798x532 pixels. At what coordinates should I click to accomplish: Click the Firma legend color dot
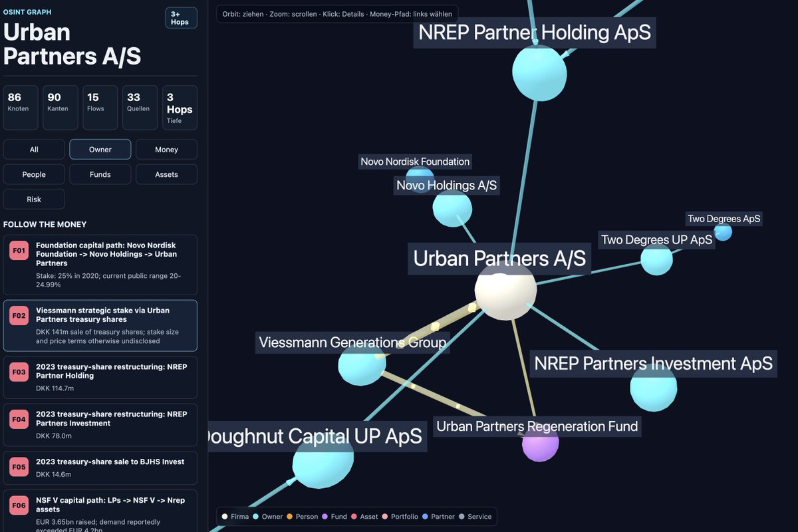click(225, 517)
